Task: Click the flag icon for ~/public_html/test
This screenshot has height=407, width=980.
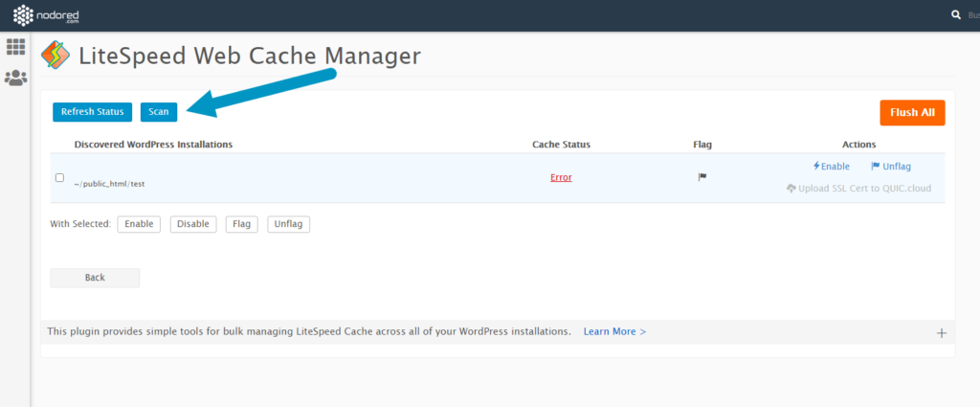Action: pyautogui.click(x=702, y=177)
